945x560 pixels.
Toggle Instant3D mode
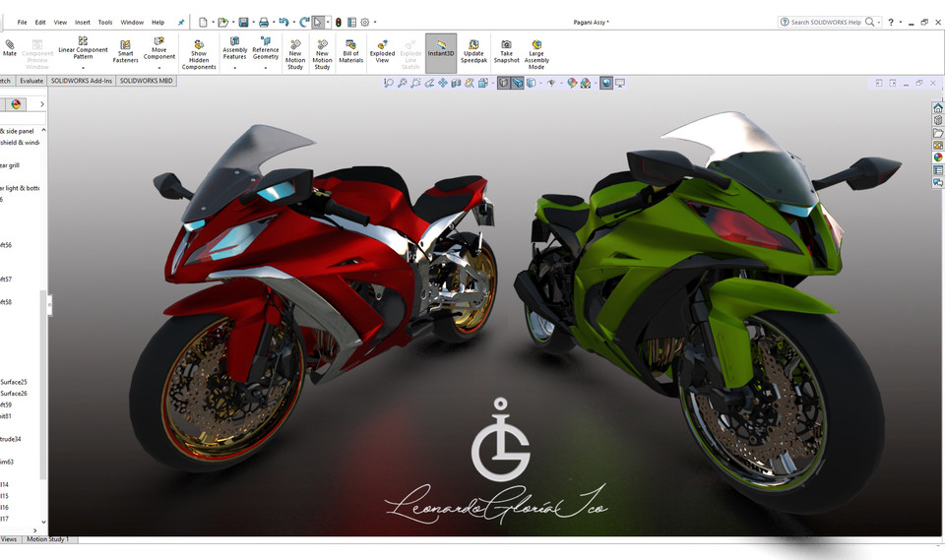click(441, 53)
